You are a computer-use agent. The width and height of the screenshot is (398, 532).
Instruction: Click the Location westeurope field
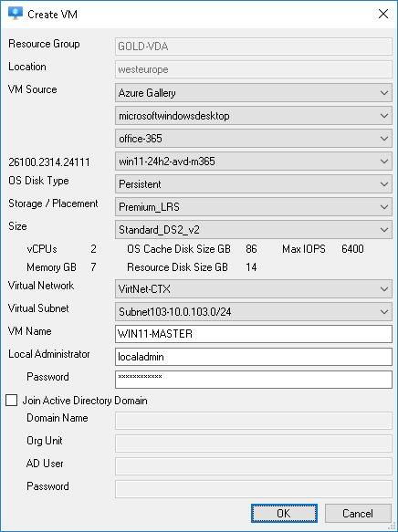[x=254, y=69]
